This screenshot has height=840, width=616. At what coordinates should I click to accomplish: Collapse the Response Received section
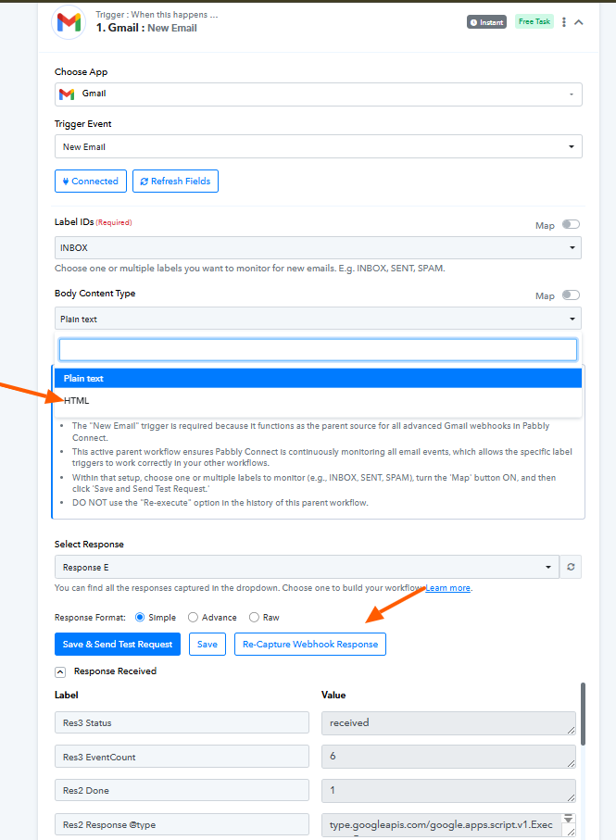click(x=60, y=671)
